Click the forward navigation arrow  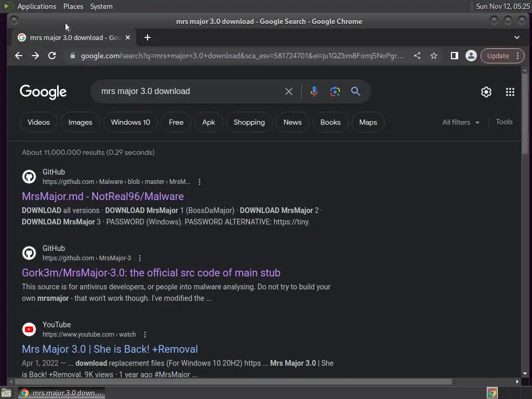click(35, 56)
